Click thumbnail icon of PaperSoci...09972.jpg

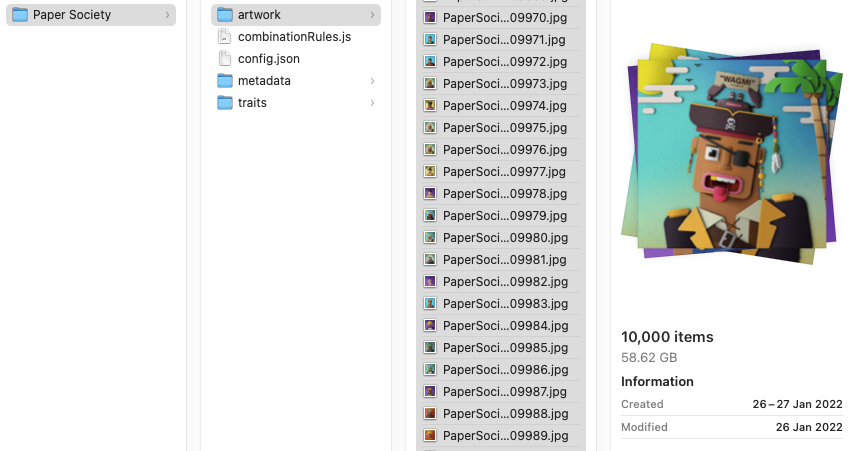(430, 61)
